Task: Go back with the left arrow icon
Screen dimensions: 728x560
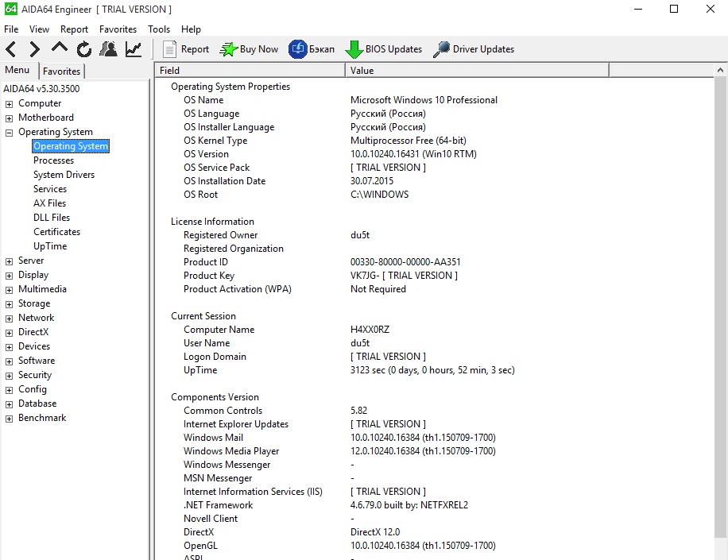Action: tap(11, 48)
